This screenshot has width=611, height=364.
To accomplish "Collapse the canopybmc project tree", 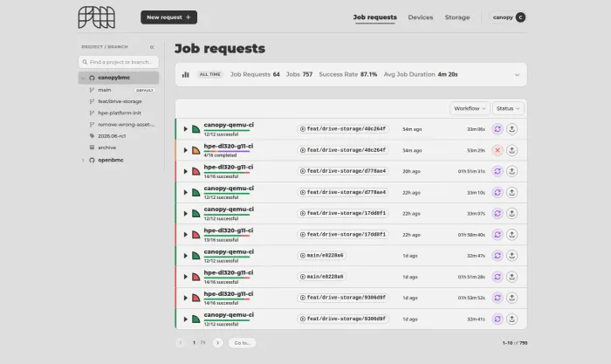I will coord(83,78).
